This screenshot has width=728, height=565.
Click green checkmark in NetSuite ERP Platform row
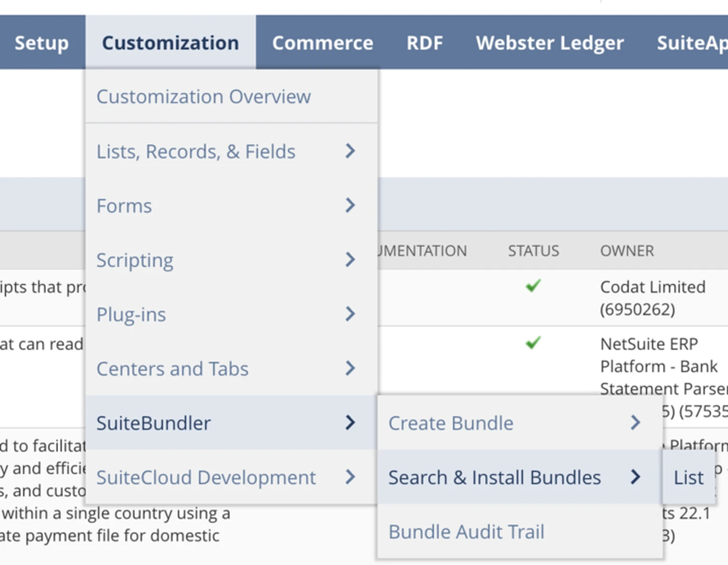(x=534, y=343)
